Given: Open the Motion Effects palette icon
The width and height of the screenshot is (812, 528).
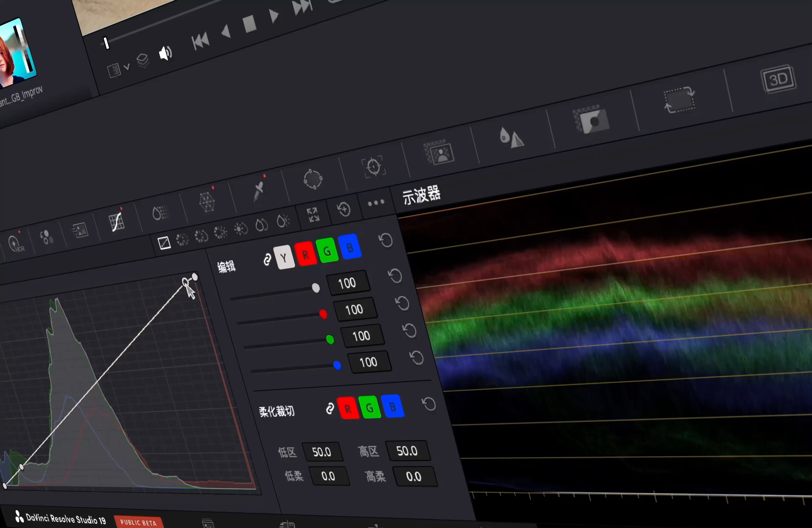Looking at the screenshot, I should 80,230.
